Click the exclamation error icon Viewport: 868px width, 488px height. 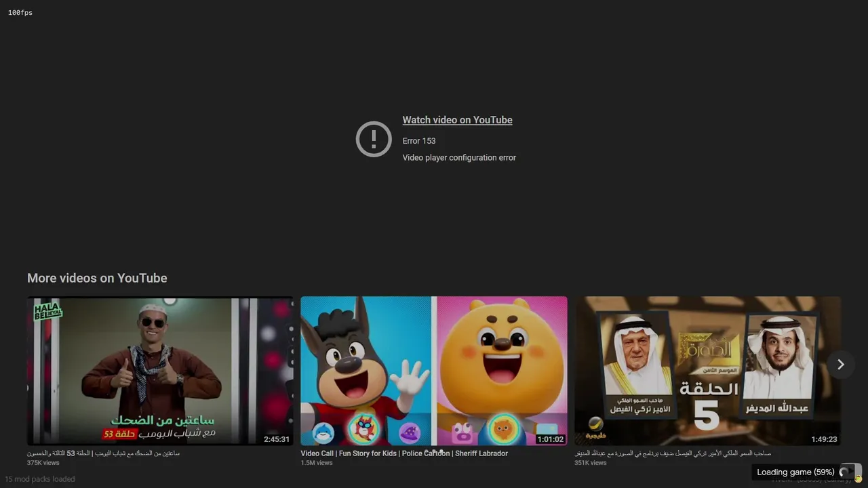point(374,139)
